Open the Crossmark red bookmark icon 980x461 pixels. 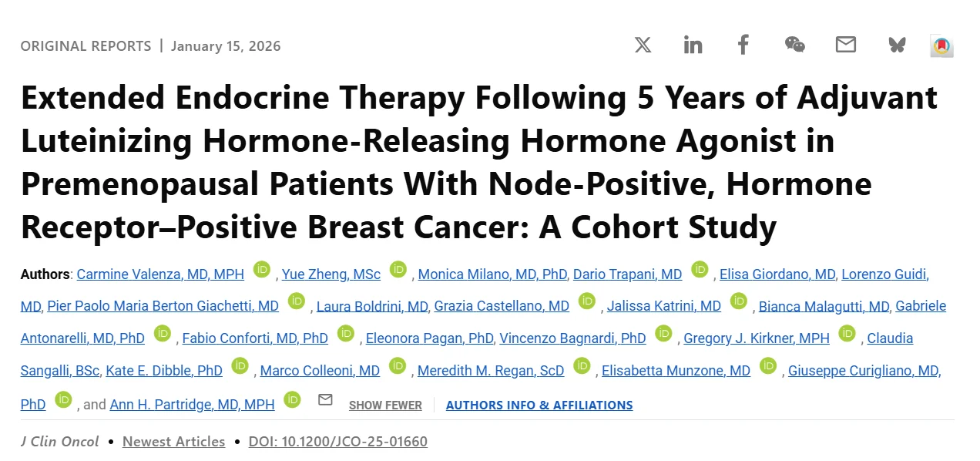coord(941,45)
